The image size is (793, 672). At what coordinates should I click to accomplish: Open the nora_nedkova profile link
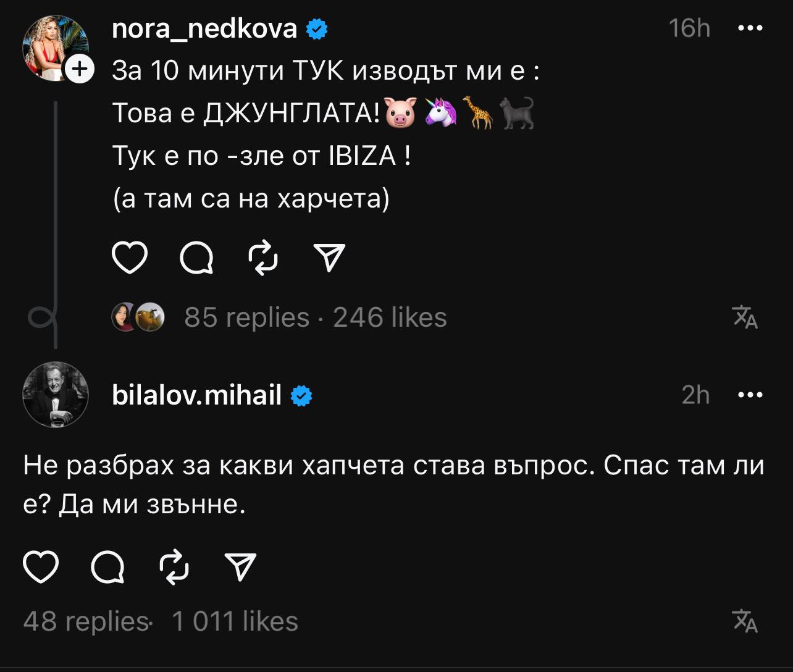point(204,28)
